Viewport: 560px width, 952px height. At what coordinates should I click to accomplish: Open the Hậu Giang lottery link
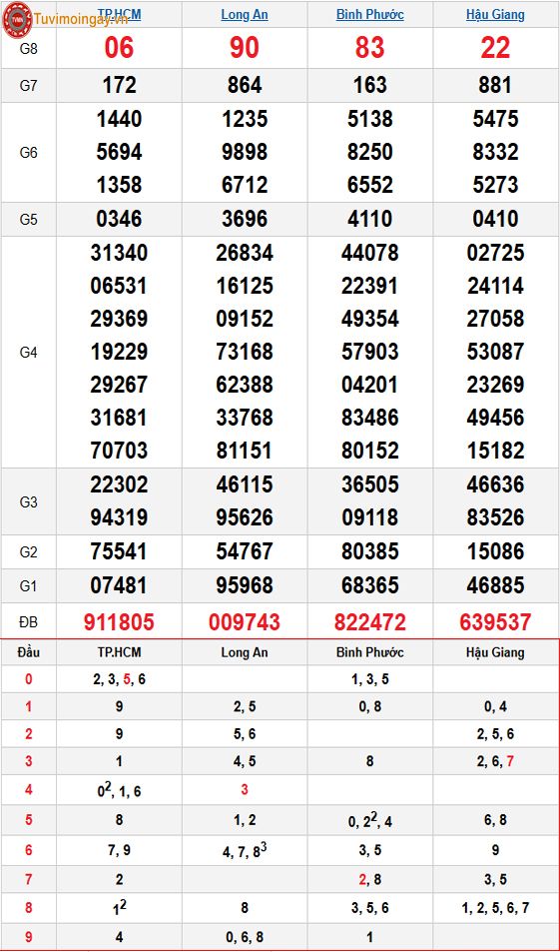(496, 15)
